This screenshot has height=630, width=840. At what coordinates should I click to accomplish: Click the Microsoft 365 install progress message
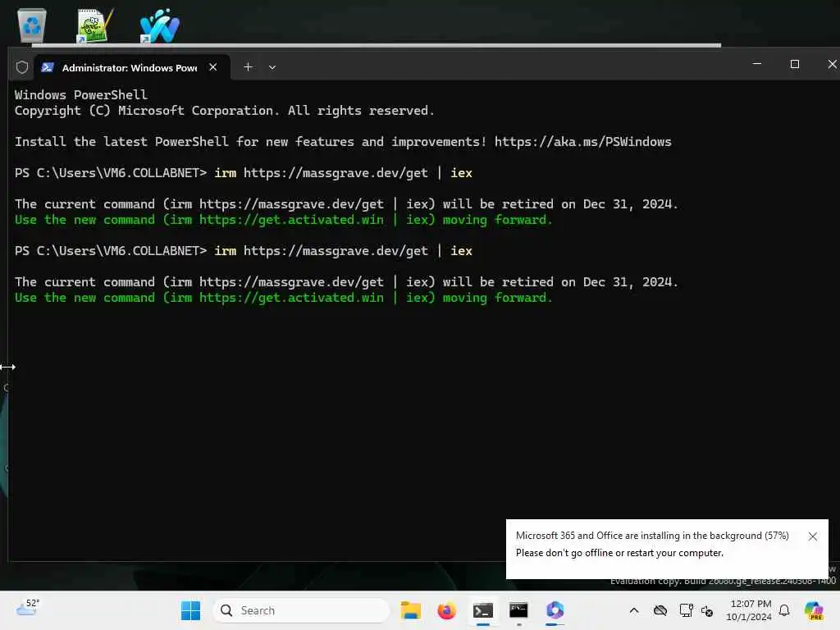click(x=652, y=536)
